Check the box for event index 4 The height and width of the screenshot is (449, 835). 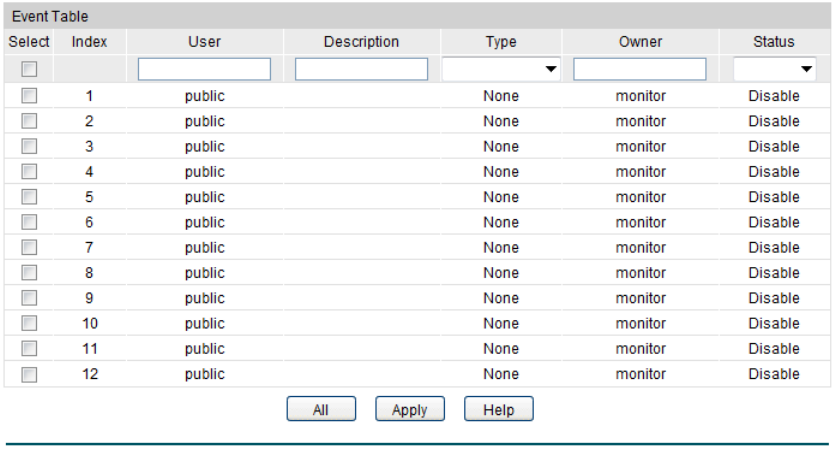[29, 172]
